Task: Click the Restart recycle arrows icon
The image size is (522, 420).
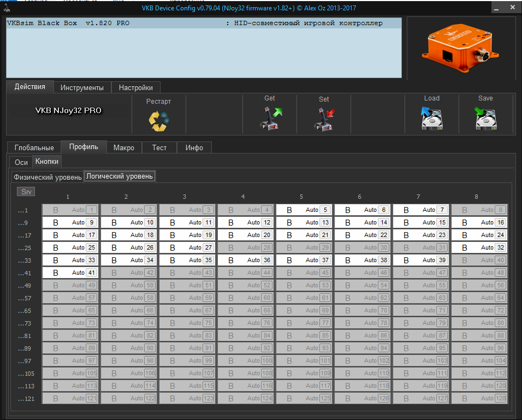Action: (x=159, y=121)
